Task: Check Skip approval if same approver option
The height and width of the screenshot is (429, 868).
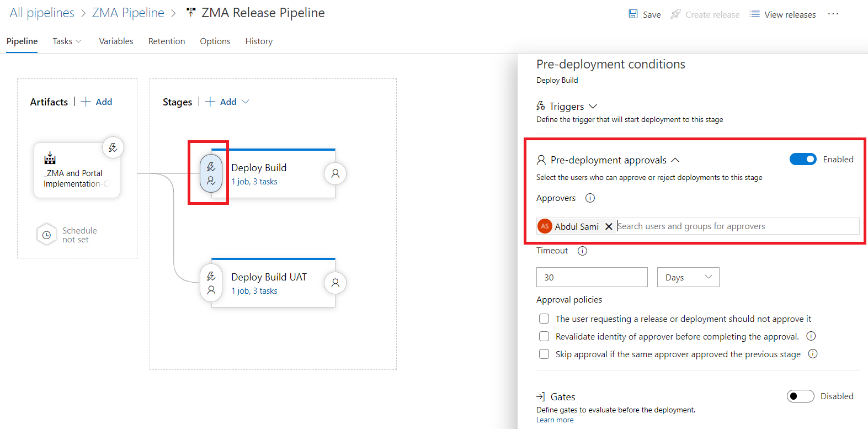Action: point(544,354)
